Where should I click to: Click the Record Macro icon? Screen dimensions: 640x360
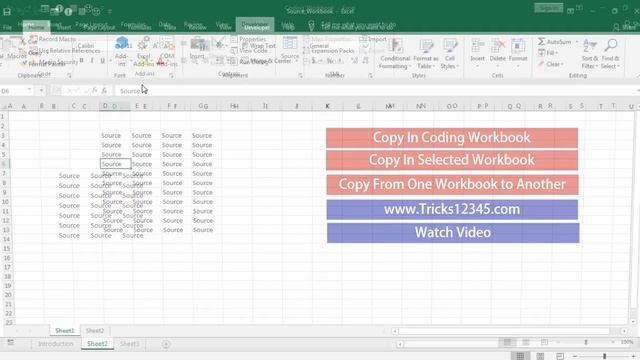[x=33, y=39]
